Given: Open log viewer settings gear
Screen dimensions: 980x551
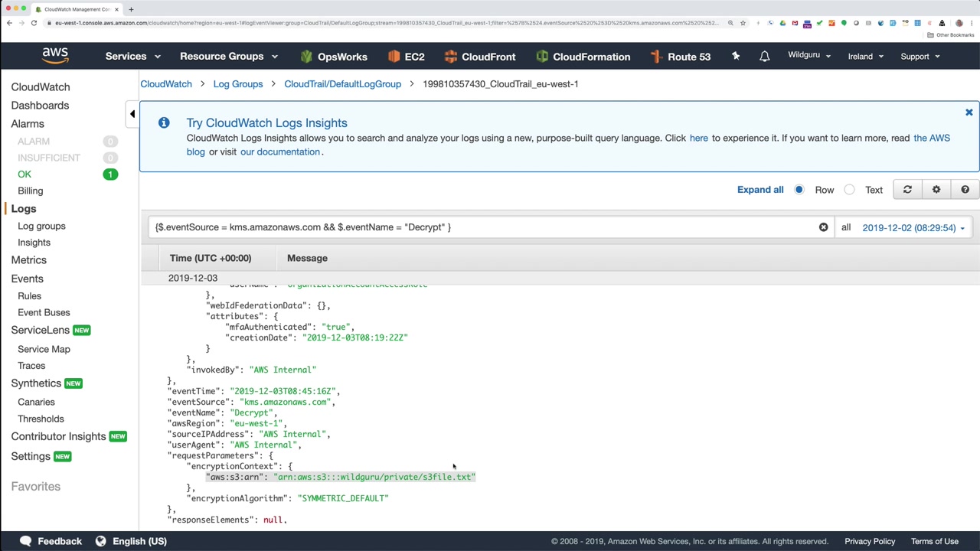Looking at the screenshot, I should coord(936,190).
